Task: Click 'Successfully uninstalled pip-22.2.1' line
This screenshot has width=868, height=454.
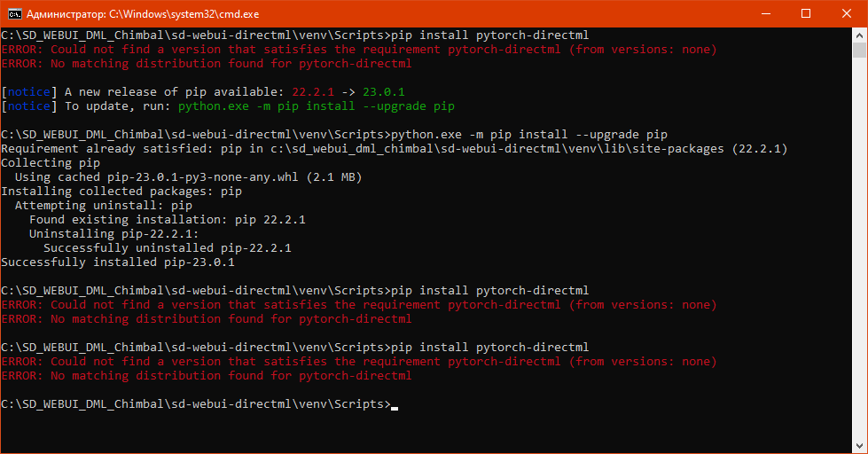Action: pyautogui.click(x=168, y=248)
